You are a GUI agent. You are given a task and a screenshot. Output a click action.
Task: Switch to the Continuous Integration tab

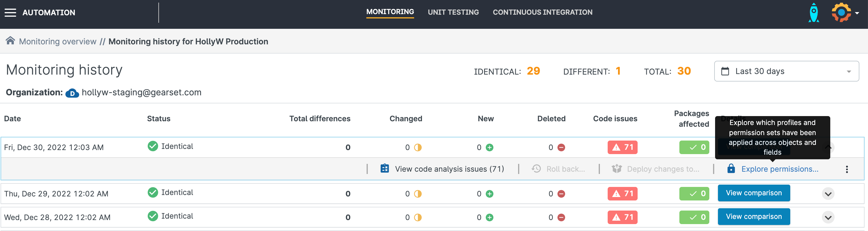pos(542,12)
